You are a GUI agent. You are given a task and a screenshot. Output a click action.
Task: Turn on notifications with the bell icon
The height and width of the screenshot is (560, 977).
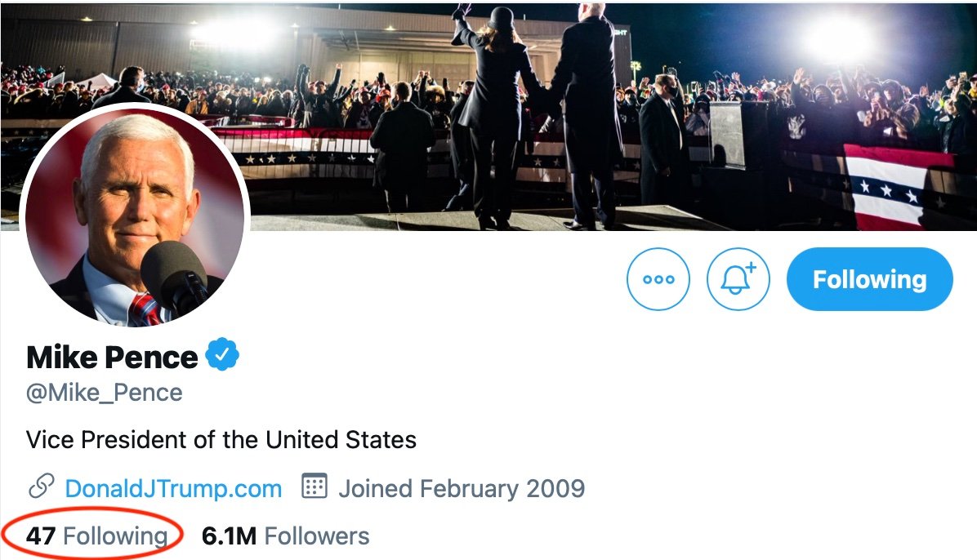coord(738,279)
